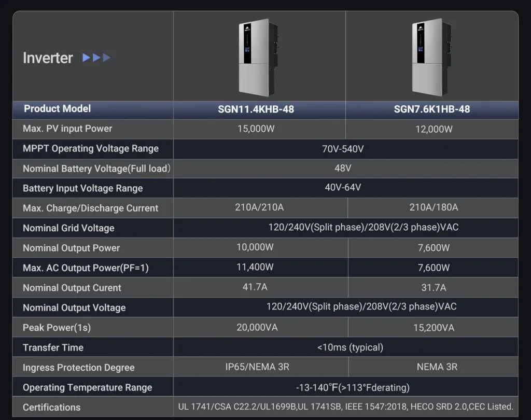Click the 70V-540V MPPT voltage range value

[x=343, y=149]
